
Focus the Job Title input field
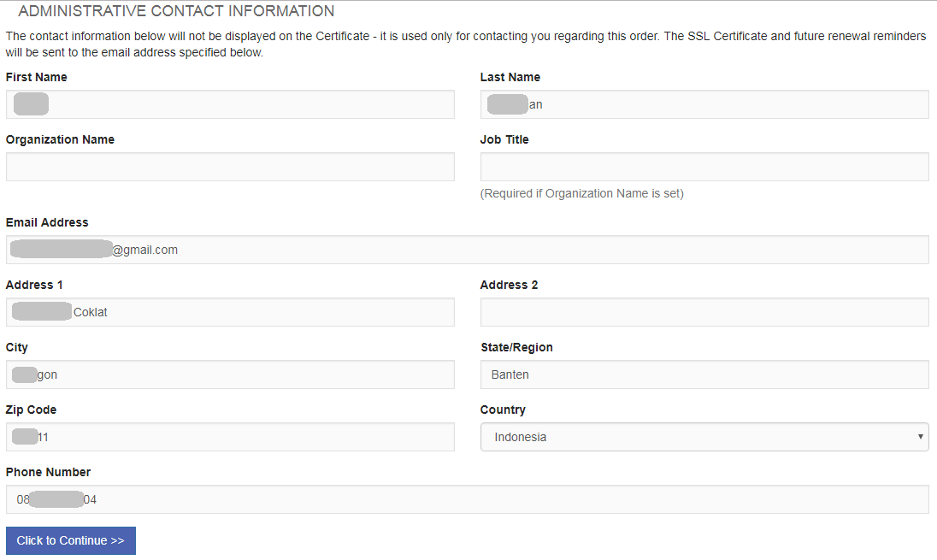point(704,166)
